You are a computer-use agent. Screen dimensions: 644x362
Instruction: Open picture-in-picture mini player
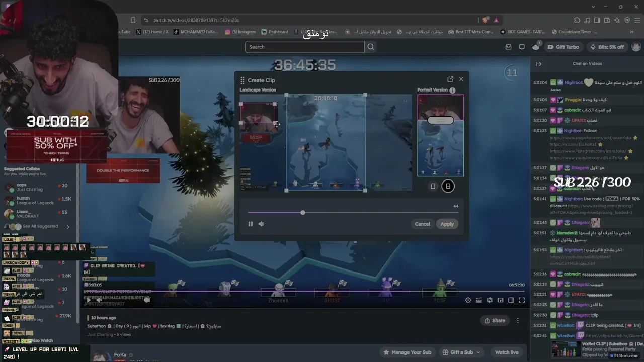pyautogui.click(x=500, y=300)
